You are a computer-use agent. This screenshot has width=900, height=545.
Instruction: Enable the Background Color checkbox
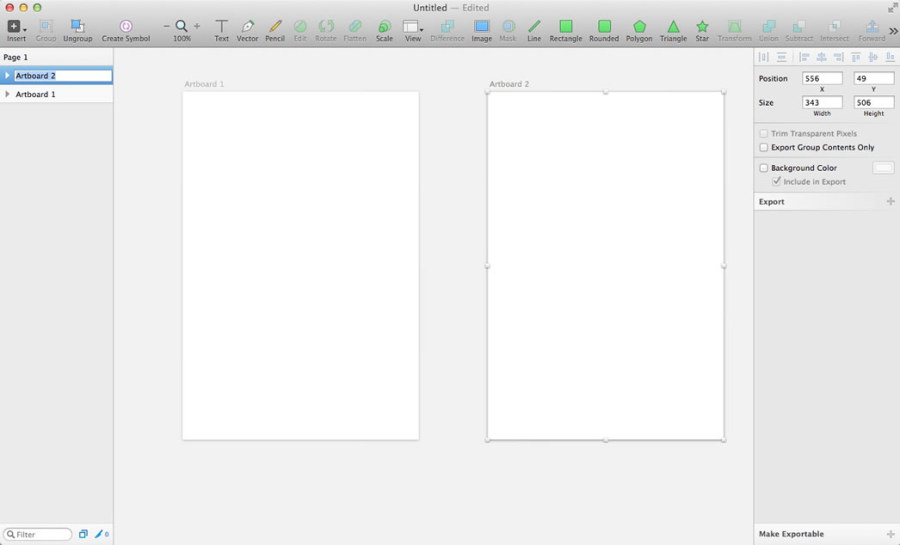coord(763,168)
